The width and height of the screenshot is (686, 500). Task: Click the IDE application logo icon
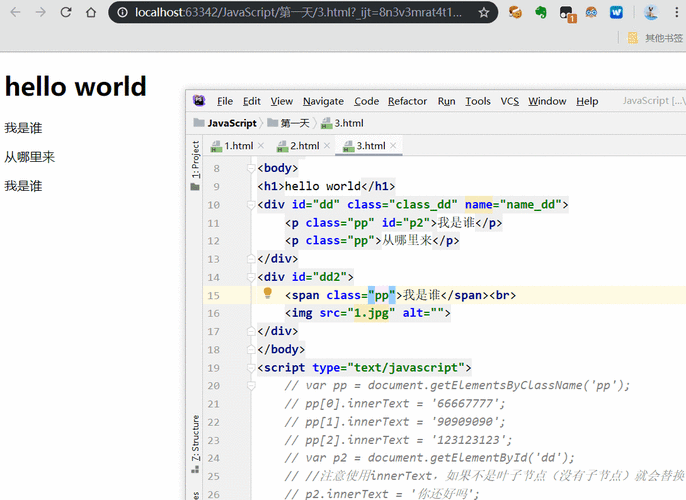[199, 101]
